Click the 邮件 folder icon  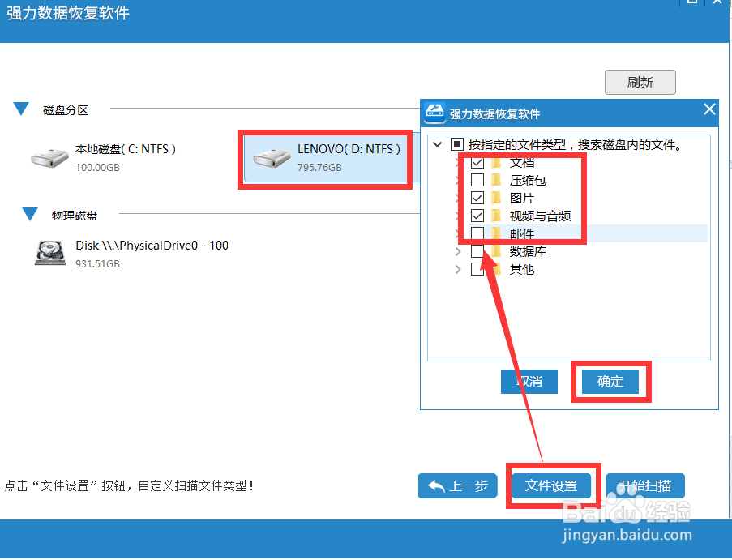tap(496, 233)
